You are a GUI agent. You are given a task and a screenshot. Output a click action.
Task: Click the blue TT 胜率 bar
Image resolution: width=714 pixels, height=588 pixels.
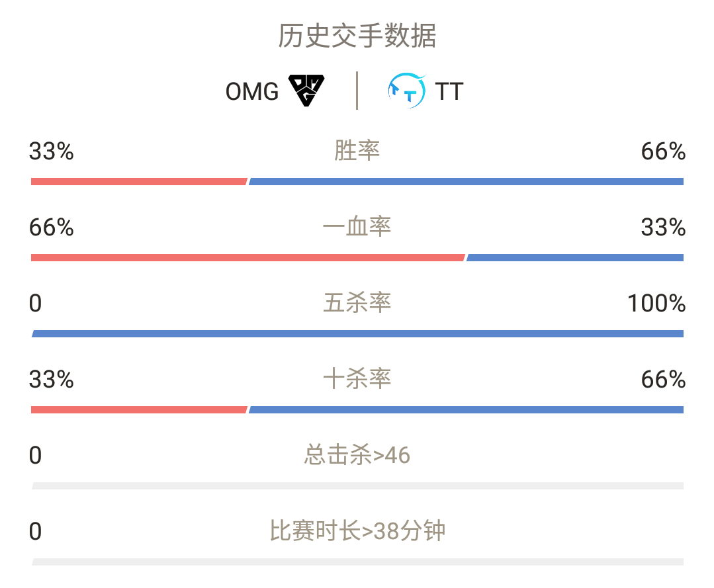(x=466, y=182)
